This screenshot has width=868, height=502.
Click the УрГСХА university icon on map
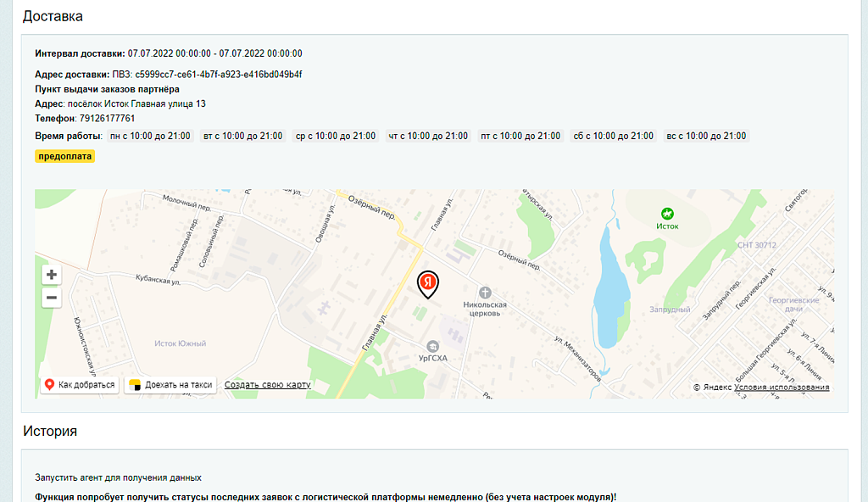click(433, 345)
